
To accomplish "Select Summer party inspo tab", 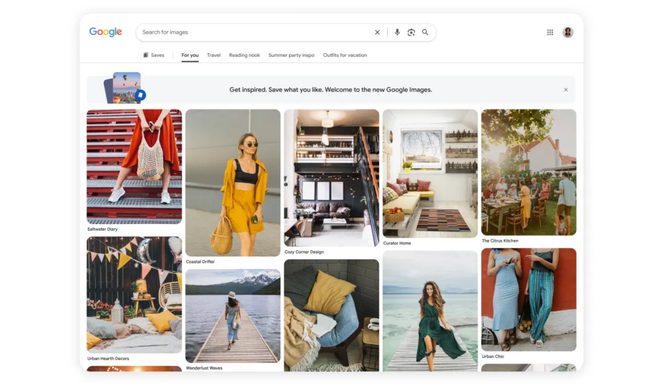I will [x=291, y=55].
